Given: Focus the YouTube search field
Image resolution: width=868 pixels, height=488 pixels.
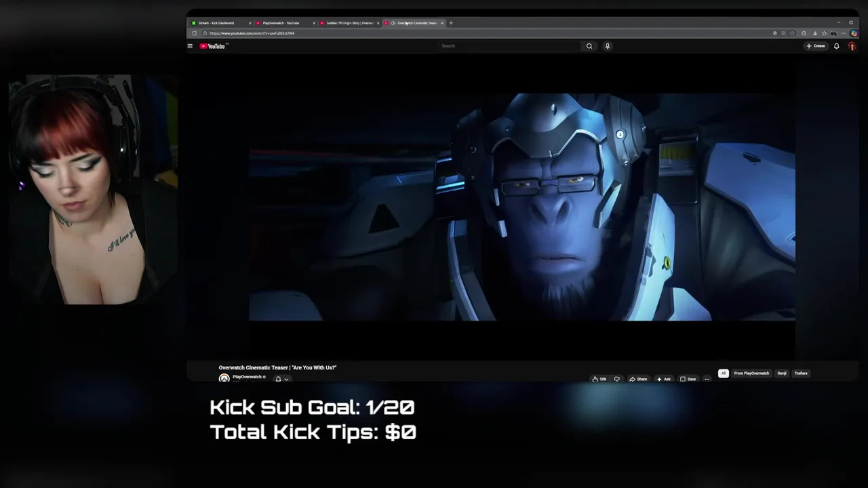Looking at the screenshot, I should [510, 46].
